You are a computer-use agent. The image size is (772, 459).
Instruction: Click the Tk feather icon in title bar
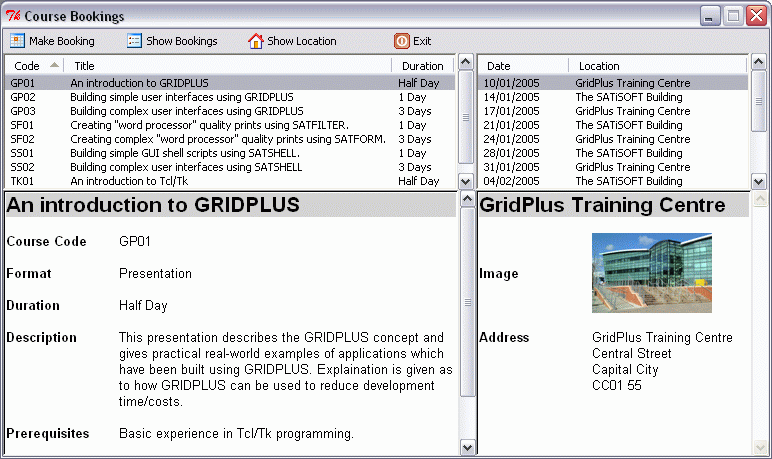13,16
